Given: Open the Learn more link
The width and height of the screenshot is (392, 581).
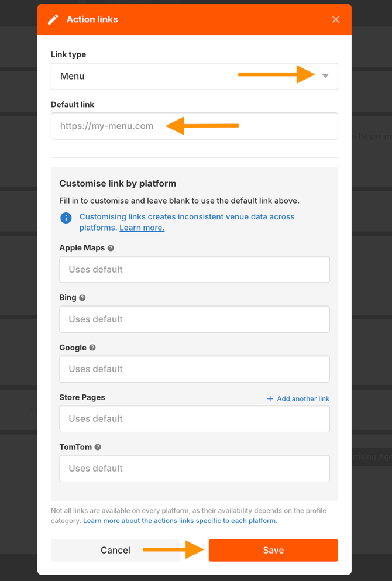Looking at the screenshot, I should (x=142, y=228).
